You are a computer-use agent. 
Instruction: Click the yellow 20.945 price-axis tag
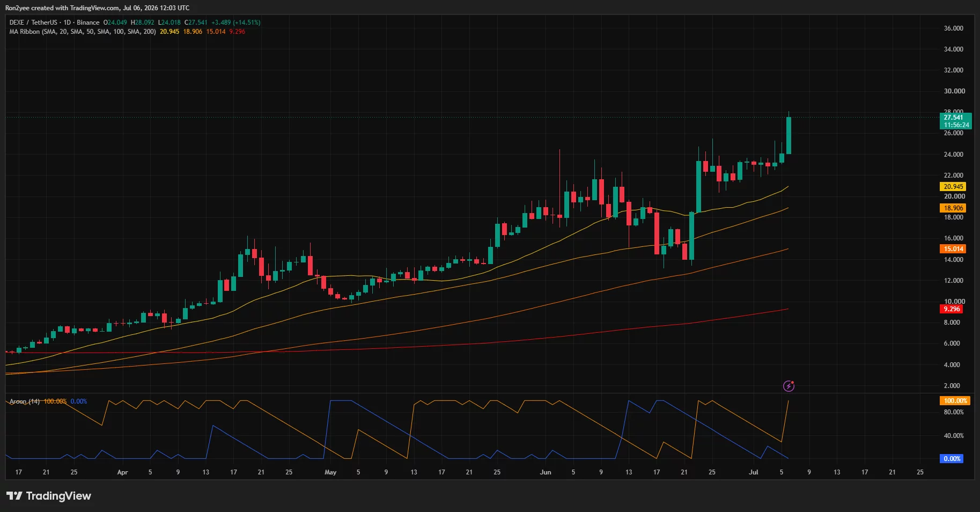(x=953, y=187)
